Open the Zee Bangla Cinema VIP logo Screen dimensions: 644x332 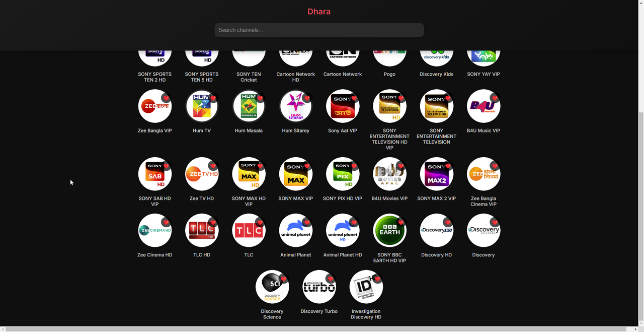pyautogui.click(x=484, y=174)
